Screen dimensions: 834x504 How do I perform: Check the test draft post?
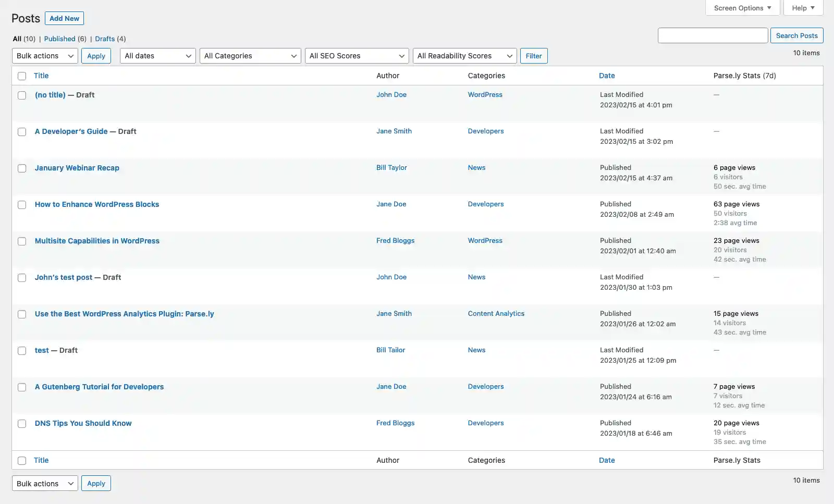pyautogui.click(x=21, y=351)
